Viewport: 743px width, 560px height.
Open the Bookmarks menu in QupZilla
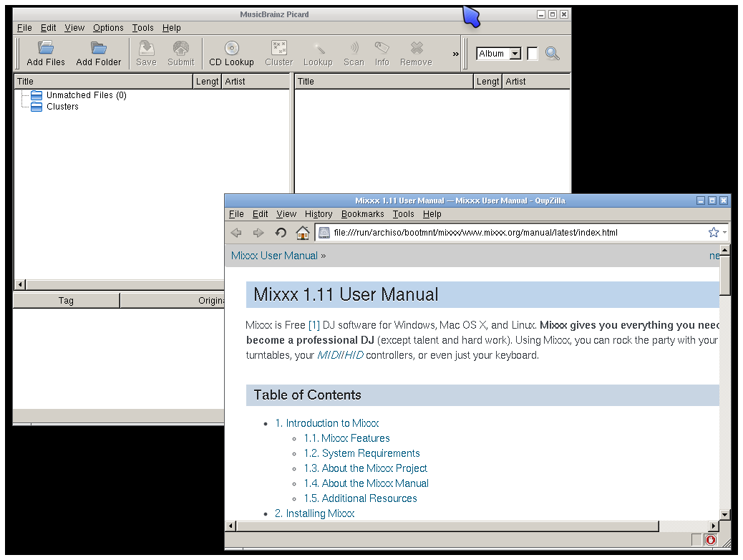click(362, 214)
